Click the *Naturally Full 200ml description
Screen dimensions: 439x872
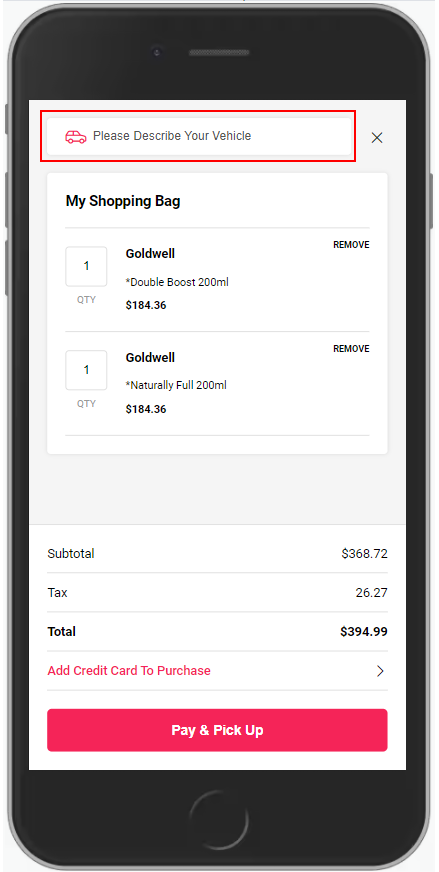click(x=176, y=385)
